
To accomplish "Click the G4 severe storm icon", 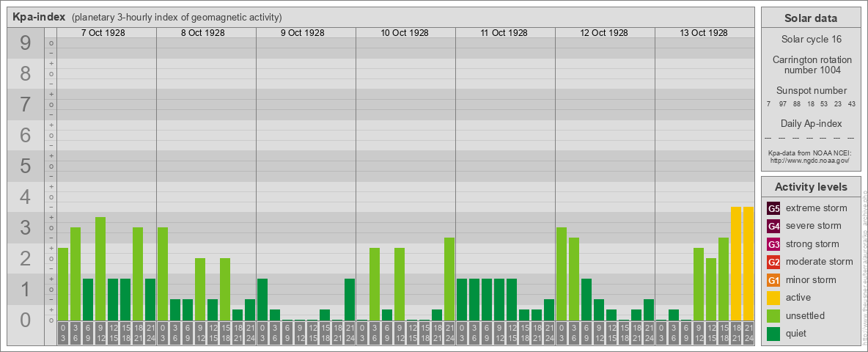I will click(x=773, y=226).
